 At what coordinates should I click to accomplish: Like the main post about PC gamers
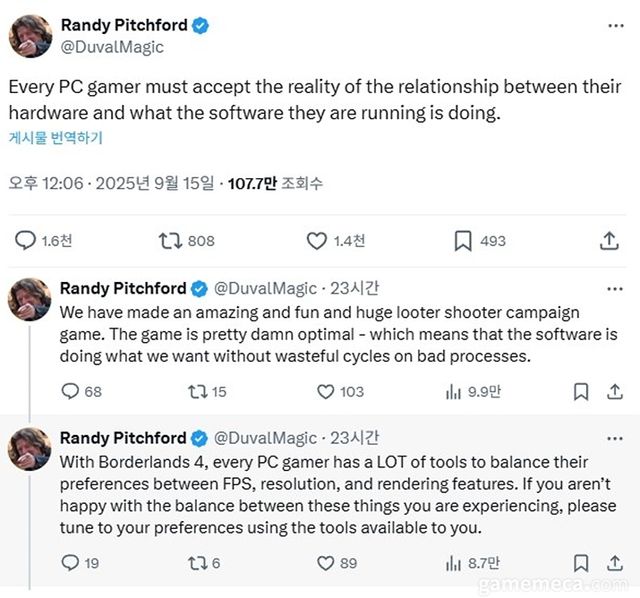click(x=317, y=241)
